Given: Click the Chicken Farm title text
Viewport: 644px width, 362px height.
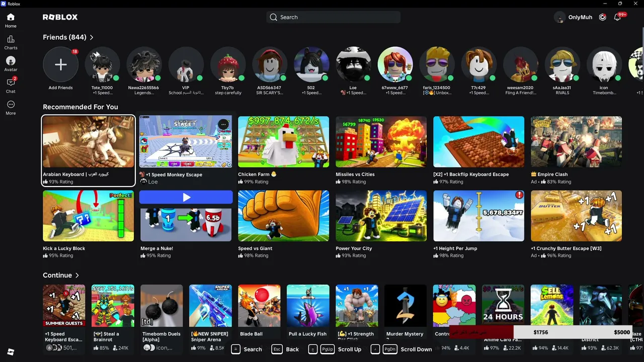Looking at the screenshot, I should (254, 174).
